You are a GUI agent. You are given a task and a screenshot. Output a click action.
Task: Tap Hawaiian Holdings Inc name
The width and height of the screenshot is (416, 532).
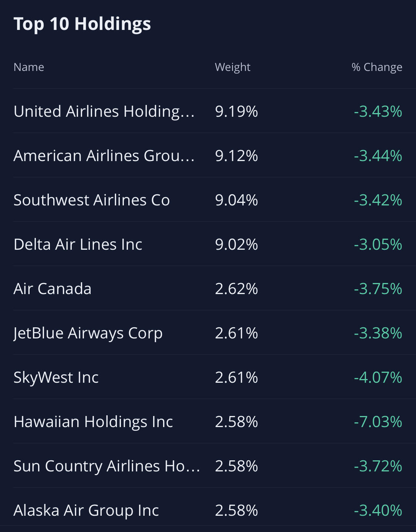[93, 422]
